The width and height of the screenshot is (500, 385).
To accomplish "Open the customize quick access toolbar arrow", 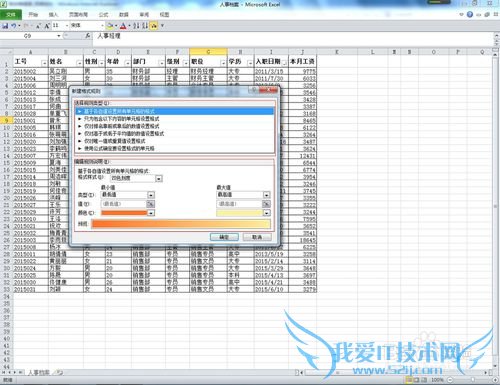I will pyautogui.click(x=162, y=26).
